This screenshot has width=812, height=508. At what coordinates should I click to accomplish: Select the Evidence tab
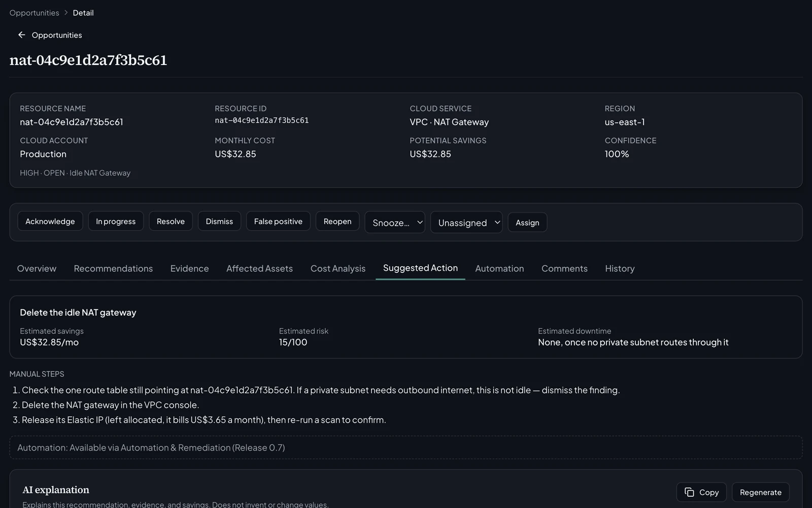click(x=189, y=268)
